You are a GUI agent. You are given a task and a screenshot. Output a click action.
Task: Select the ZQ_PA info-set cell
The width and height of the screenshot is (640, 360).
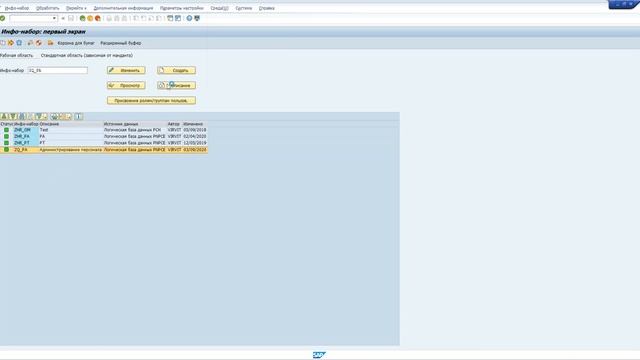pos(27,150)
